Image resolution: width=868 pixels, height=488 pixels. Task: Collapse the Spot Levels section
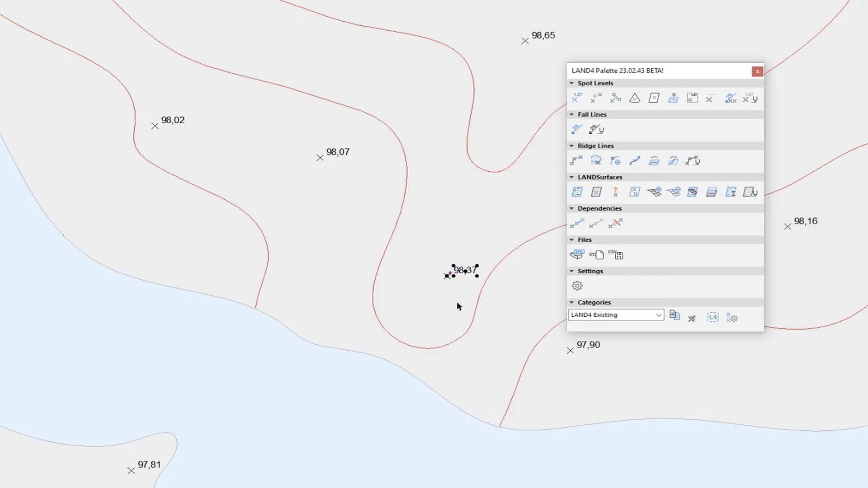pos(571,83)
